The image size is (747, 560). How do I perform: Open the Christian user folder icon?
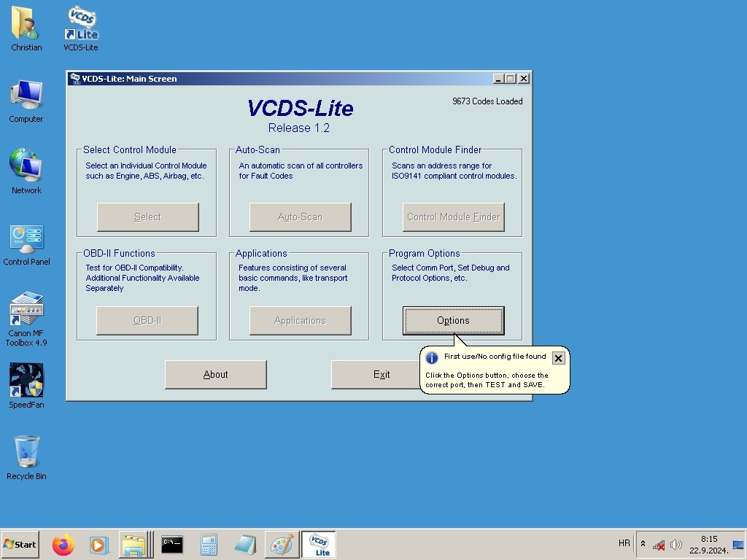coord(26,28)
